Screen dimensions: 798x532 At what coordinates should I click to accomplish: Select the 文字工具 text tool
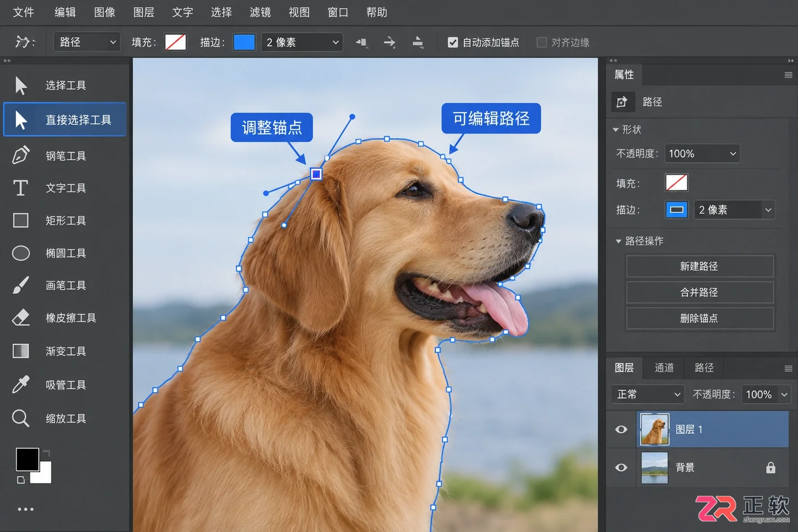(x=65, y=188)
